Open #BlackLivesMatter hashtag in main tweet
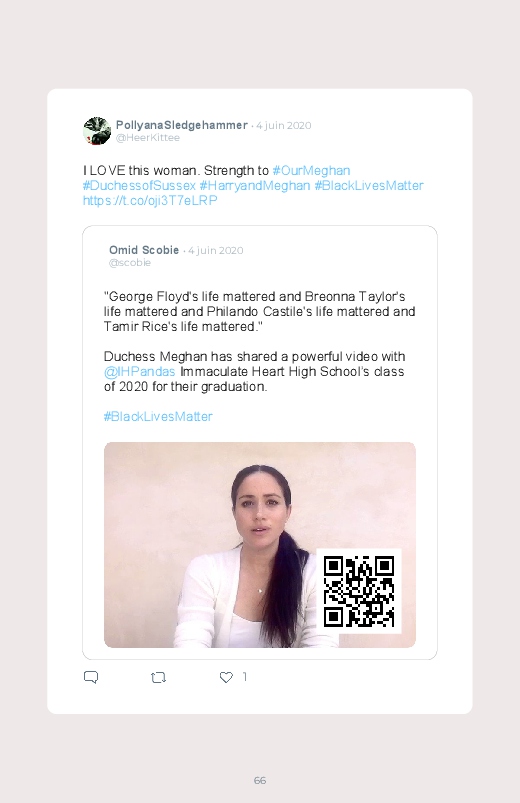The width and height of the screenshot is (520, 803). [x=369, y=185]
